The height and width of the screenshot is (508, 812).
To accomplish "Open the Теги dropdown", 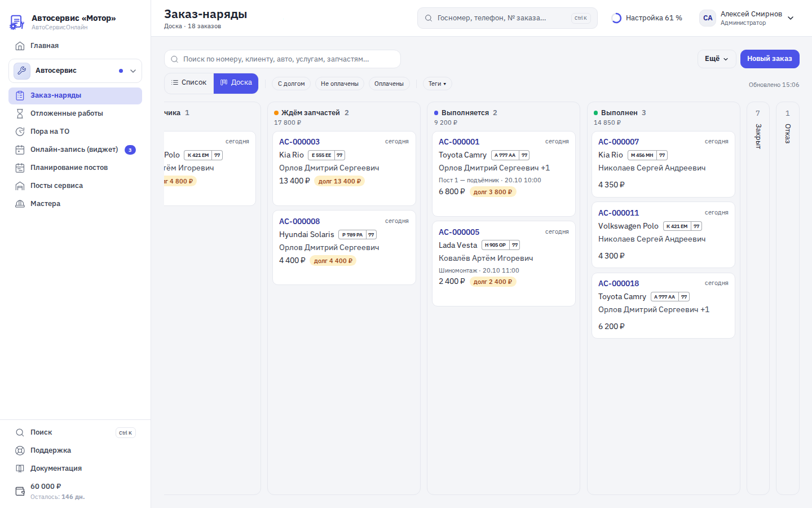I will click(x=437, y=84).
